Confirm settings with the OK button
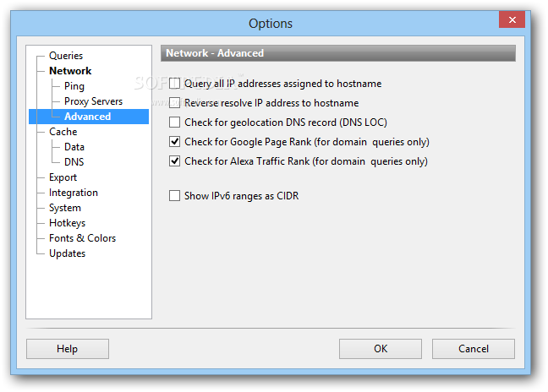Viewport: 548px width, 392px height. point(381,349)
